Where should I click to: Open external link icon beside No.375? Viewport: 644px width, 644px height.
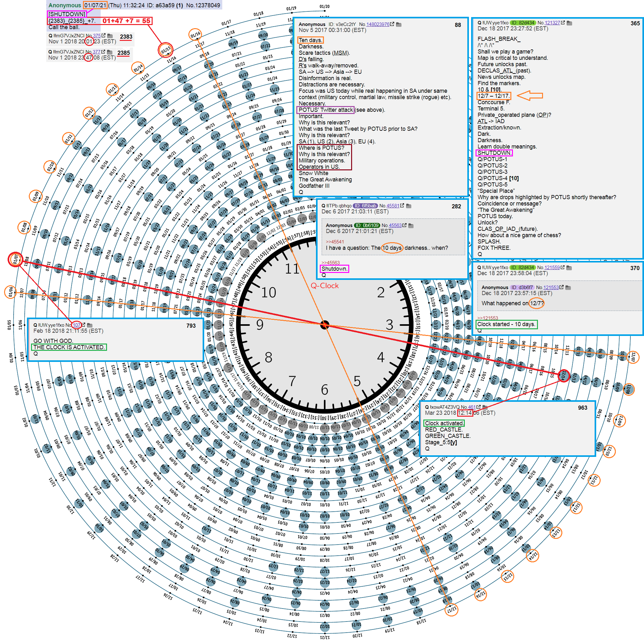[104, 35]
